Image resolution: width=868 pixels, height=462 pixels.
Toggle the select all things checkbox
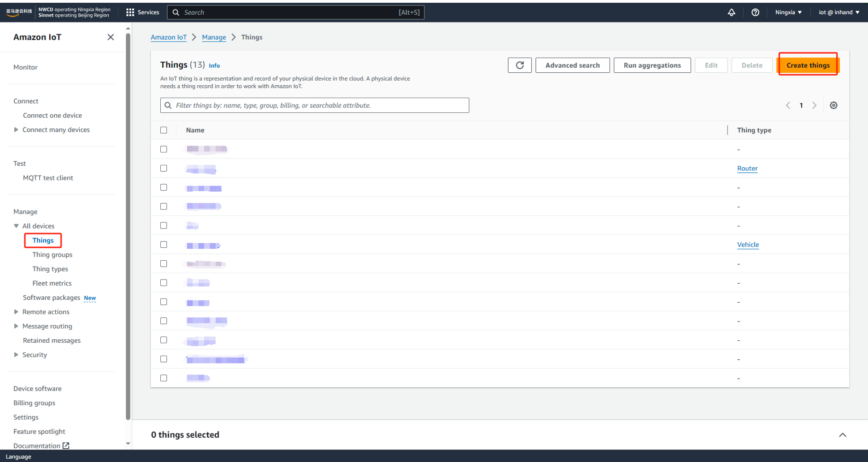164,130
